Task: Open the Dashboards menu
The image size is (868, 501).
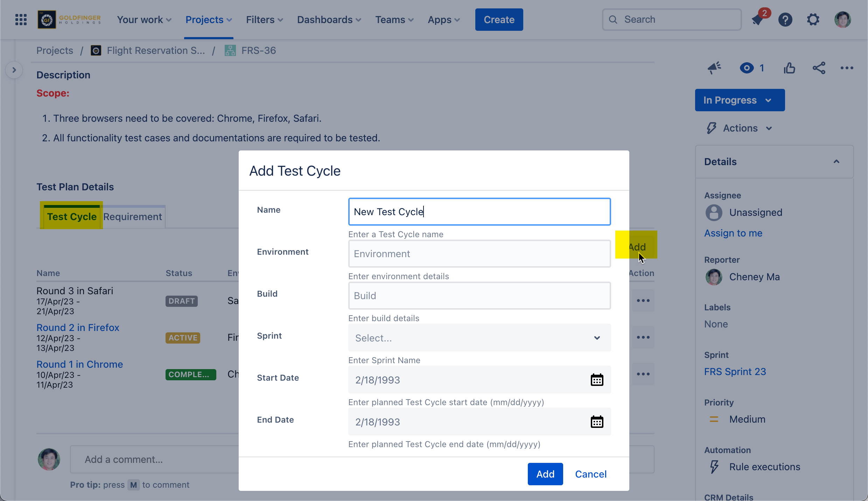Action: click(329, 20)
